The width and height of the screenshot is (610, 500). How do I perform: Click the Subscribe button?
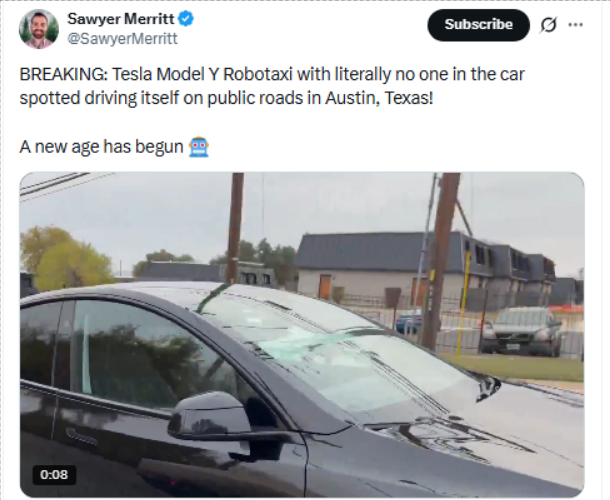479,25
